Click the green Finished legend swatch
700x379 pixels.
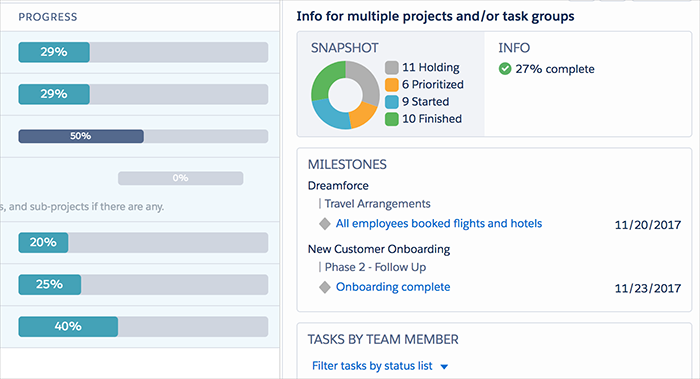(x=392, y=119)
